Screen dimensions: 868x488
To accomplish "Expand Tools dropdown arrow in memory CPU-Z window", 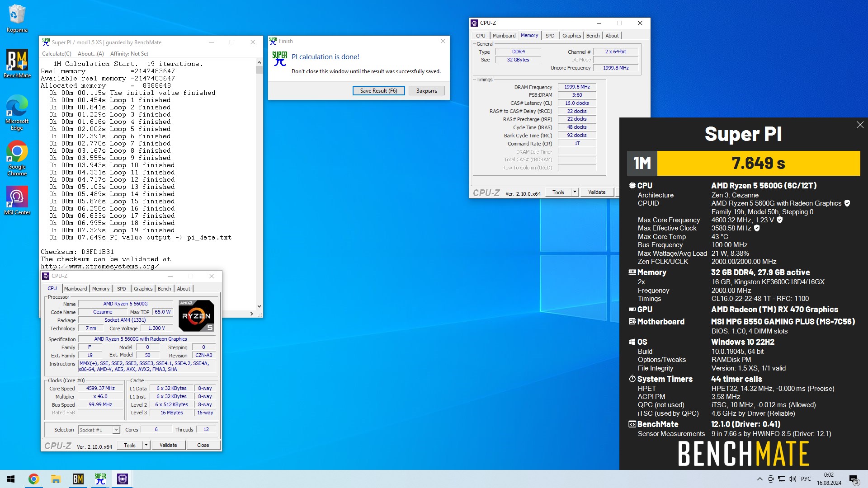I will coord(575,192).
